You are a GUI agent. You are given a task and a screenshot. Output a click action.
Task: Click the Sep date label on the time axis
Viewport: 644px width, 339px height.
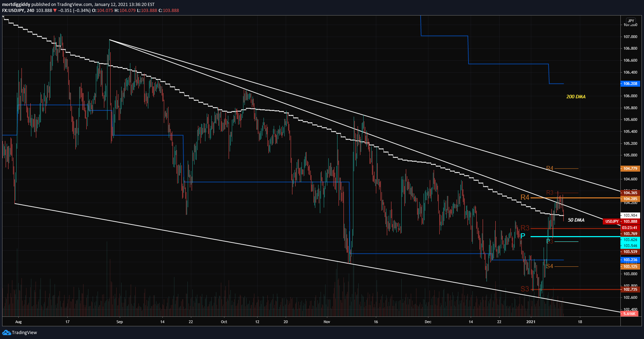119,322
